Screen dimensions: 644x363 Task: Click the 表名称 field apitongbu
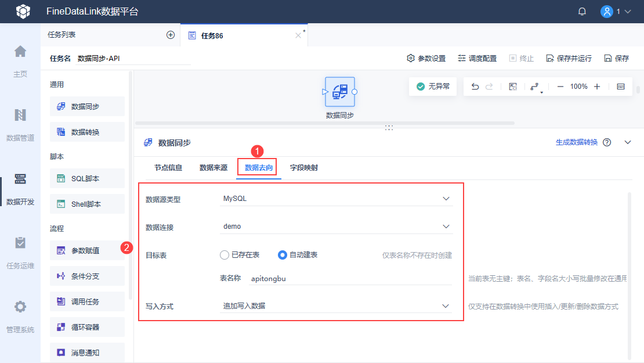(x=351, y=279)
